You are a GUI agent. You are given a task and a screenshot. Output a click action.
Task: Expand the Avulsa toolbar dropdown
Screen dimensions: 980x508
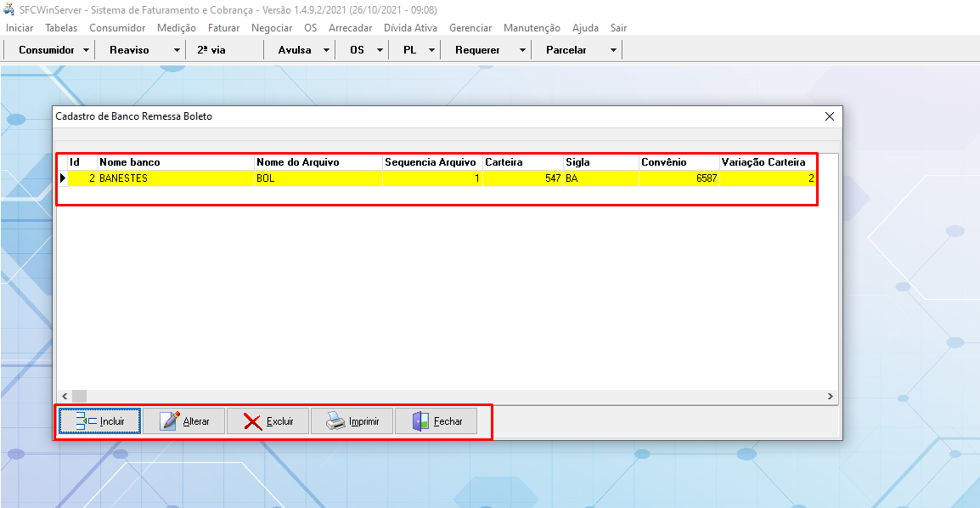pos(327,50)
